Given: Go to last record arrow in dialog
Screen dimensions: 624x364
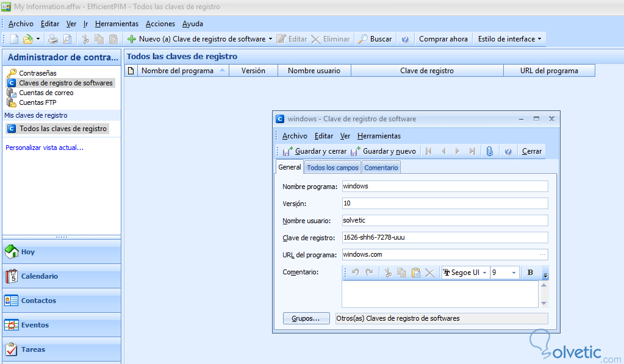Looking at the screenshot, I should (x=472, y=151).
